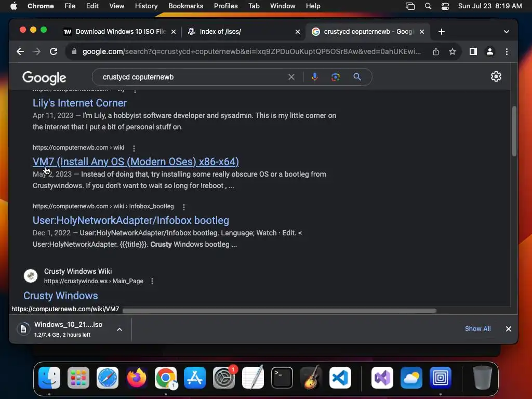Open Finder from the Dock
This screenshot has width=532, height=399.
point(49,378)
